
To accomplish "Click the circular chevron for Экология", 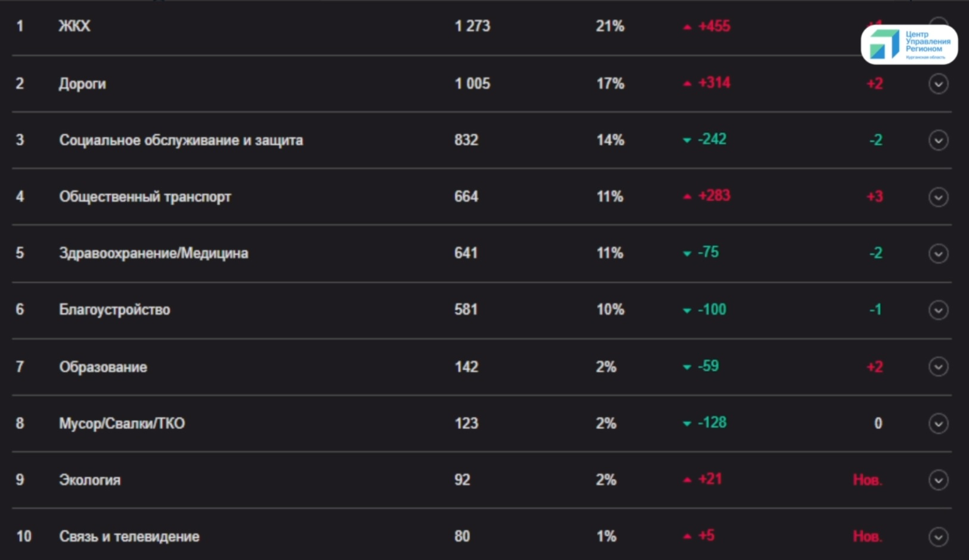I will (x=939, y=480).
